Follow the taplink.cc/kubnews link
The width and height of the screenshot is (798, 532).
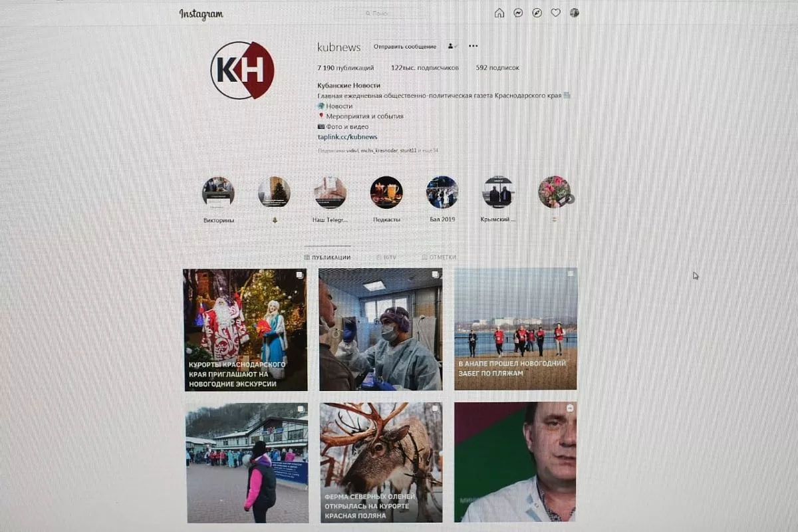click(347, 137)
